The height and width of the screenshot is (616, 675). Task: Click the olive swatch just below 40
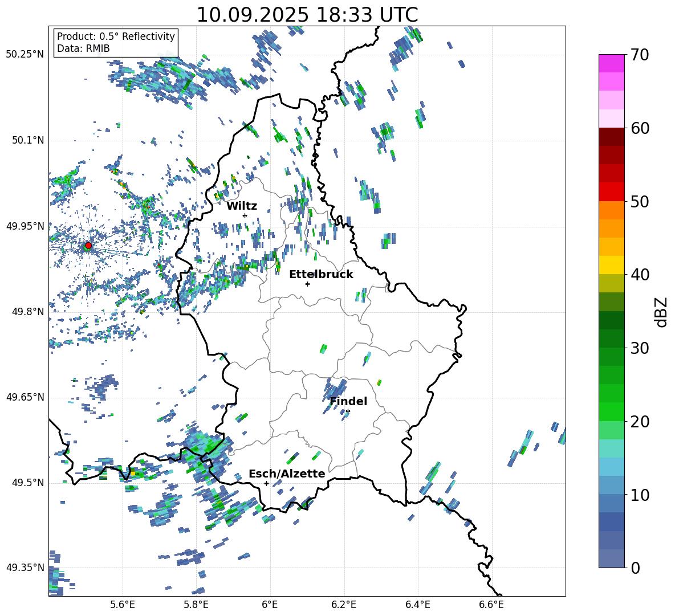pyautogui.click(x=611, y=283)
